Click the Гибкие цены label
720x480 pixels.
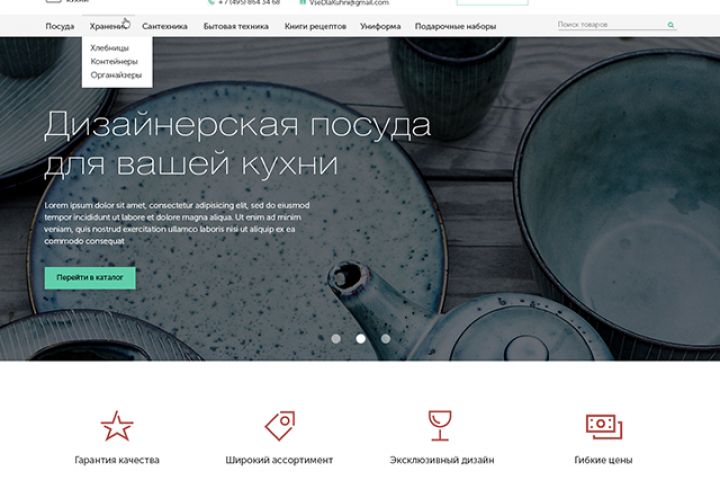(x=603, y=460)
